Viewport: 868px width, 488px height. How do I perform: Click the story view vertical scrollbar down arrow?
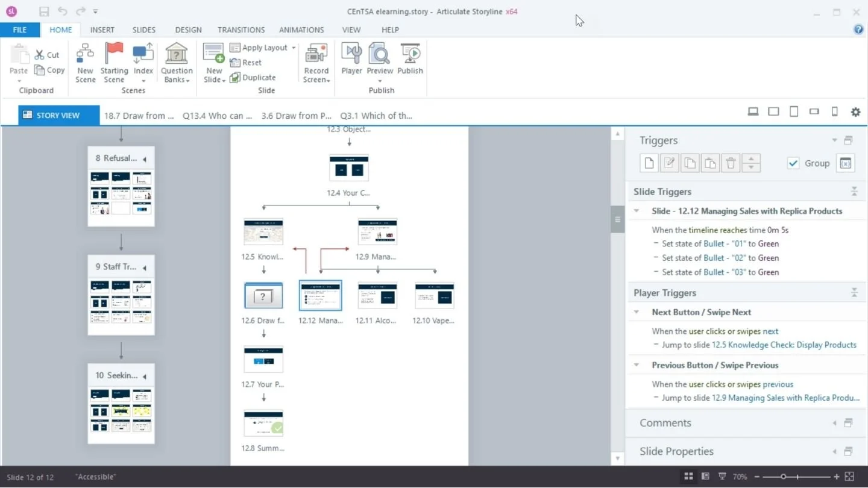click(617, 458)
